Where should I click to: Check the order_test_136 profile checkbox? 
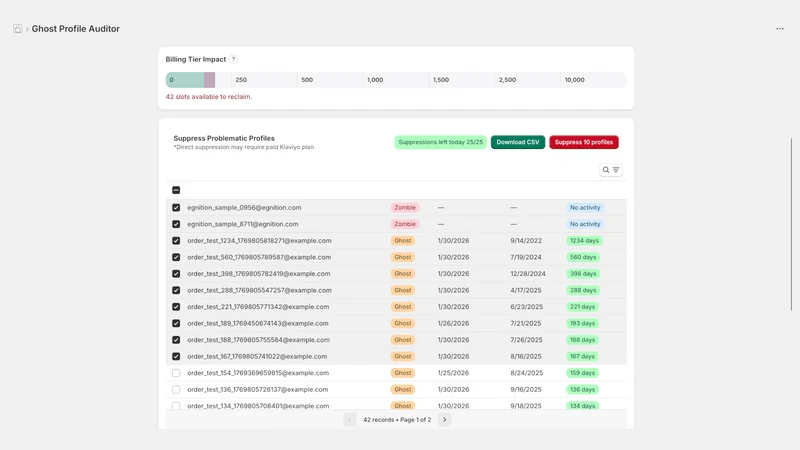176,389
